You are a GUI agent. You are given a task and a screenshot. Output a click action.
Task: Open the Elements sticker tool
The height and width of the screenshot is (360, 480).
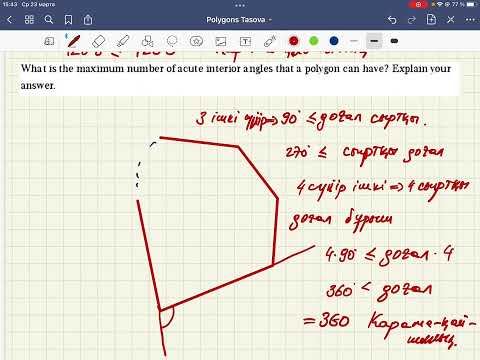coord(196,41)
